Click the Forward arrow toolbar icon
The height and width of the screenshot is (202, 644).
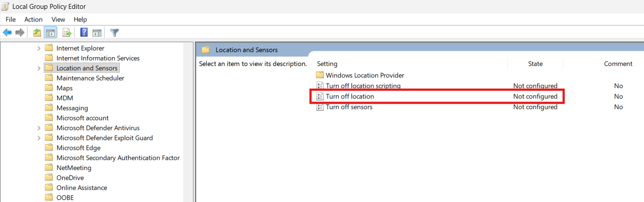tap(20, 32)
